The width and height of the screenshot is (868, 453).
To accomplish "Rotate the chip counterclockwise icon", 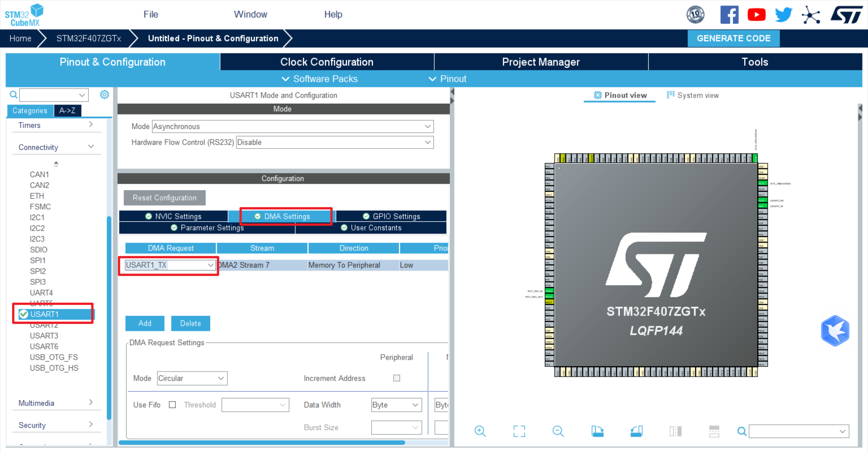I will click(x=637, y=431).
